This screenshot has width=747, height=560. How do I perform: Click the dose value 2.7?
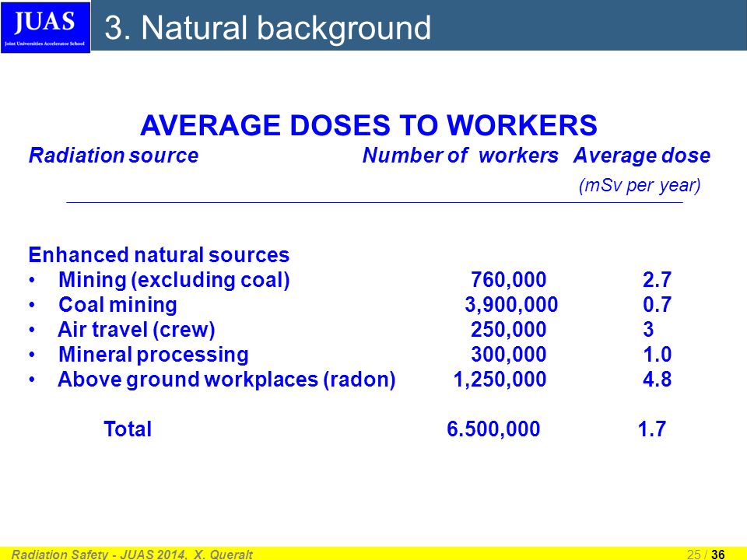657,279
